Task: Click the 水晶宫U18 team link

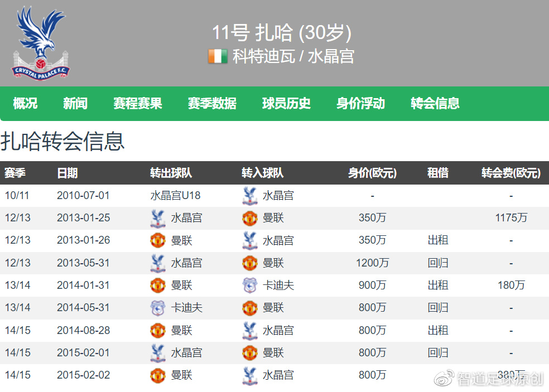Action: point(175,196)
